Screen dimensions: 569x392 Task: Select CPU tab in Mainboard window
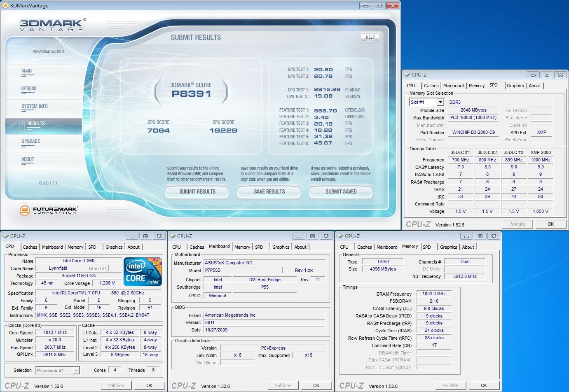point(177,247)
